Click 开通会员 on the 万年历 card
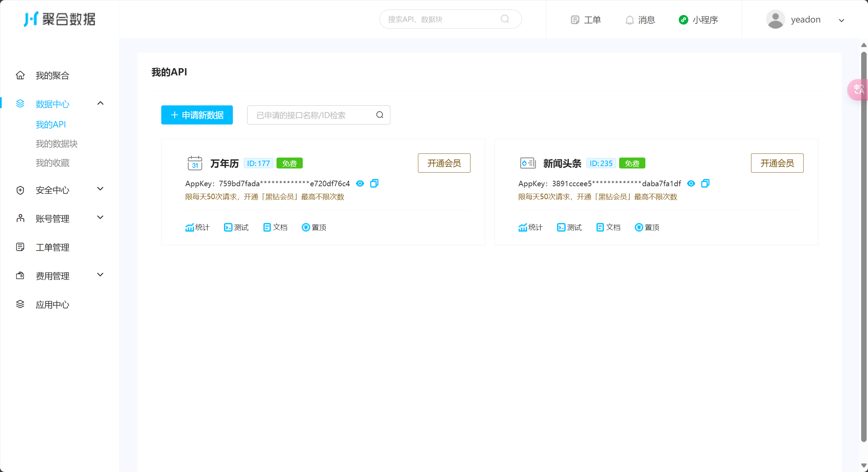 (444, 163)
